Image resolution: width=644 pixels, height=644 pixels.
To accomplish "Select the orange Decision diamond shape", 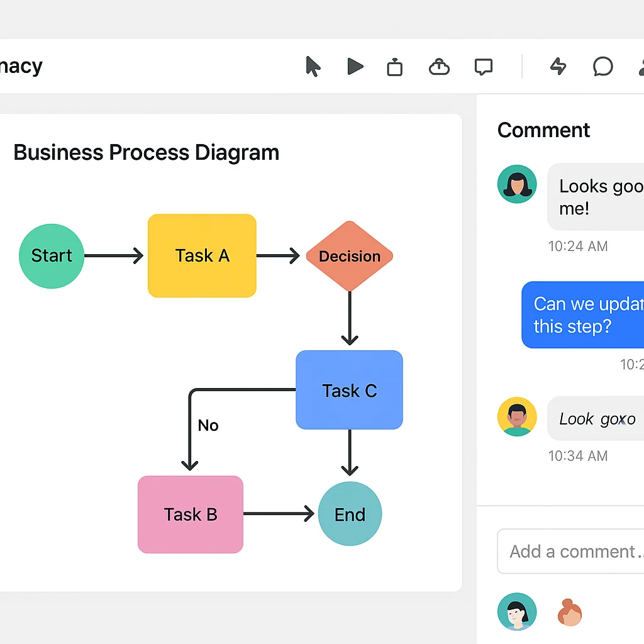I will tap(350, 256).
